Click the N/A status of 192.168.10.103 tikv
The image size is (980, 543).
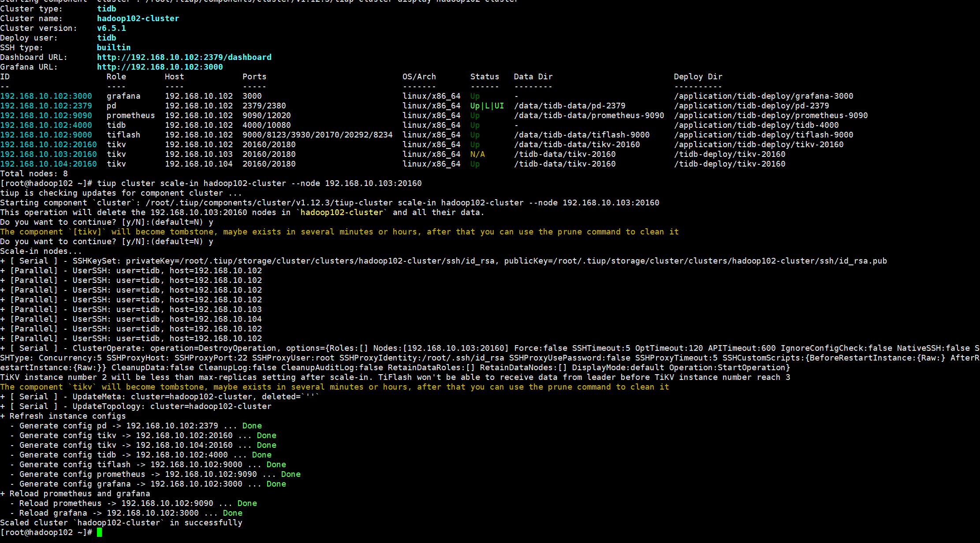click(x=477, y=154)
